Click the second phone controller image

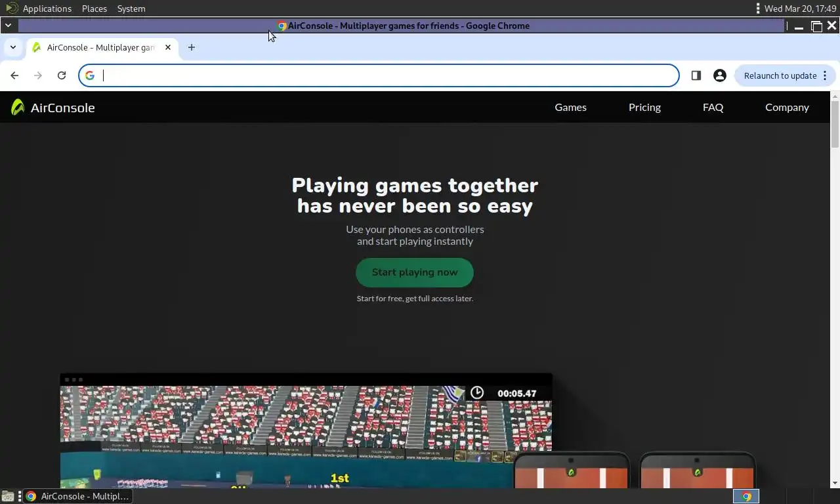tap(697, 471)
